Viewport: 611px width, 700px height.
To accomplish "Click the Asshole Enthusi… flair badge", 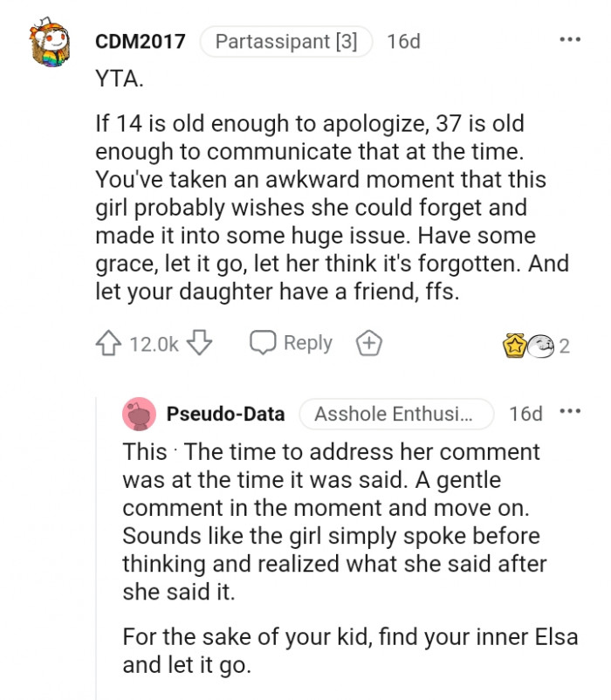I will click(x=396, y=414).
